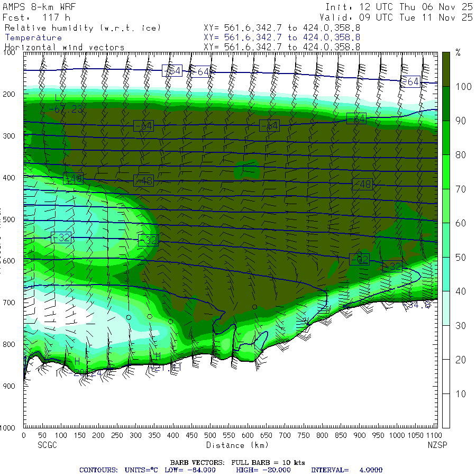This screenshot has height=476, width=476.
Task: Click the 1000 tick on the pressure axis
Action: [x=7, y=428]
